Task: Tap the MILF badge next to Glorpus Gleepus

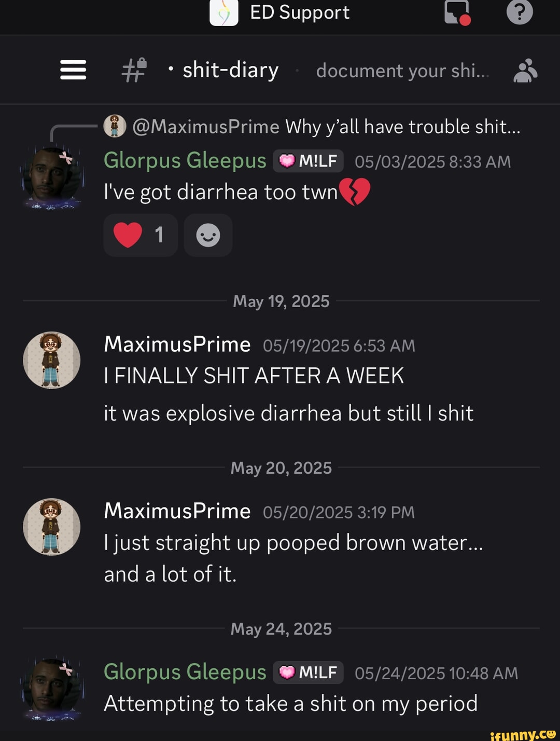Action: (308, 160)
